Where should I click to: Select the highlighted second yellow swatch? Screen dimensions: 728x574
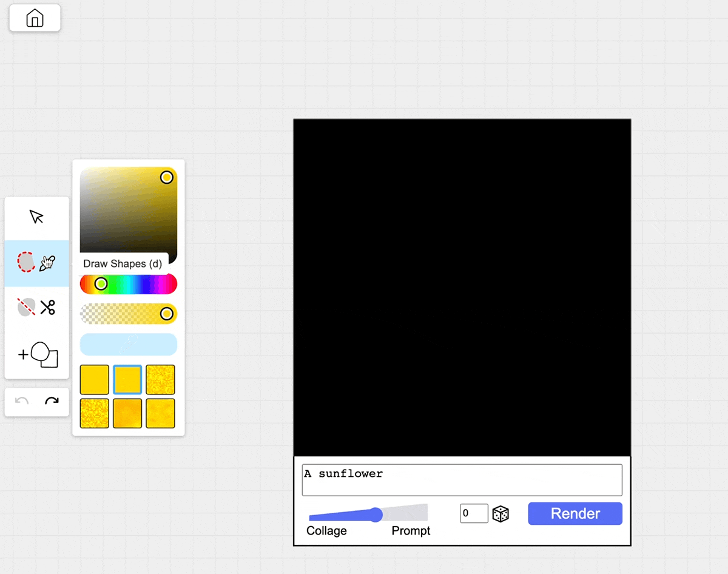(x=127, y=380)
